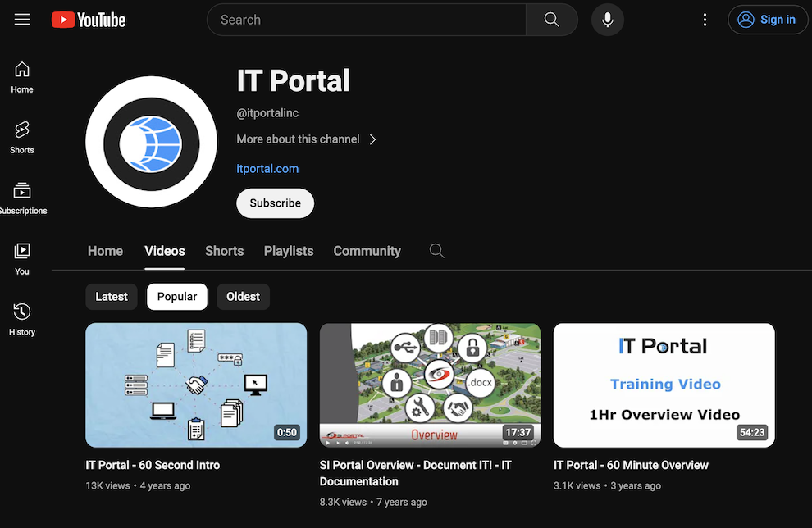The width and height of the screenshot is (812, 528).
Task: Open the You section in the sidebar
Action: click(x=21, y=257)
